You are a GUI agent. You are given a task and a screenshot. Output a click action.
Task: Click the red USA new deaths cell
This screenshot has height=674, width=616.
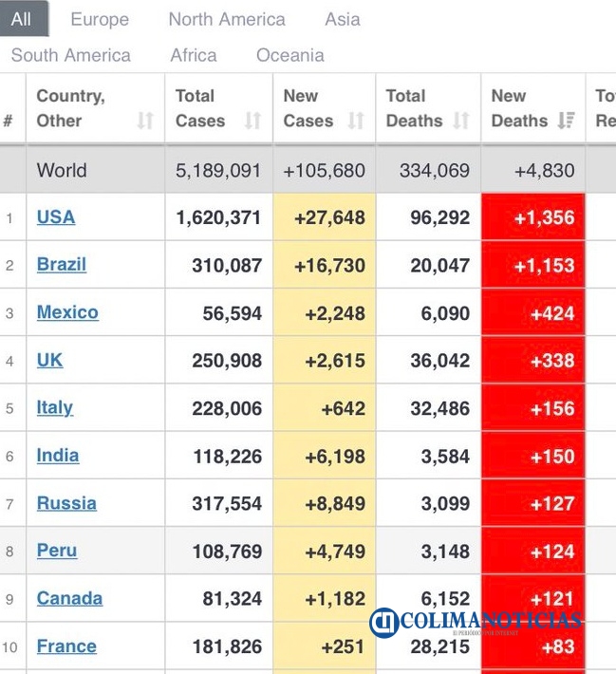[x=533, y=217]
